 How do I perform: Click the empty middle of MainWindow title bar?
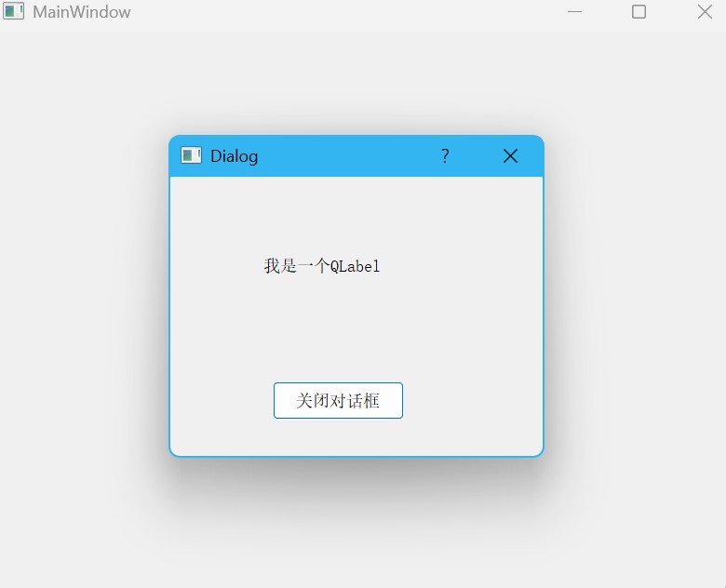pyautogui.click(x=347, y=11)
